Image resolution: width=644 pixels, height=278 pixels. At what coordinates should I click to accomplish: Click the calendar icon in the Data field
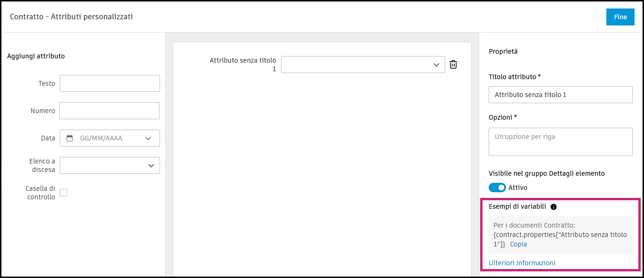coord(70,138)
